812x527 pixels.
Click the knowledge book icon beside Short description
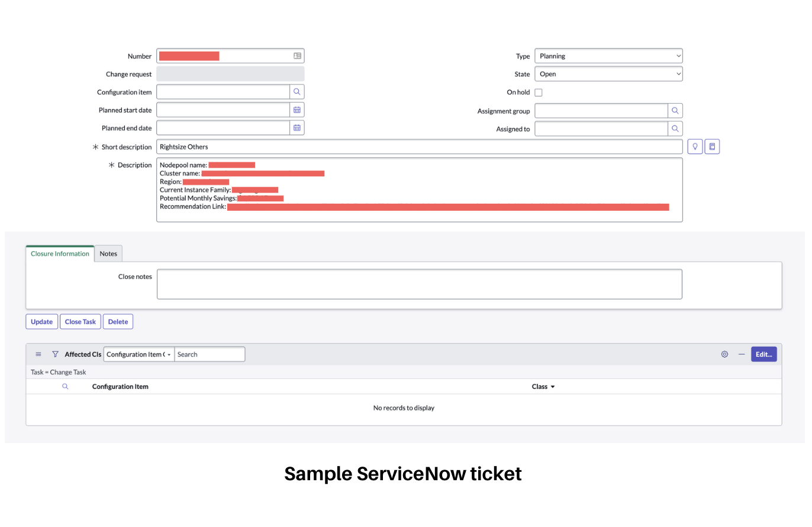coord(712,147)
